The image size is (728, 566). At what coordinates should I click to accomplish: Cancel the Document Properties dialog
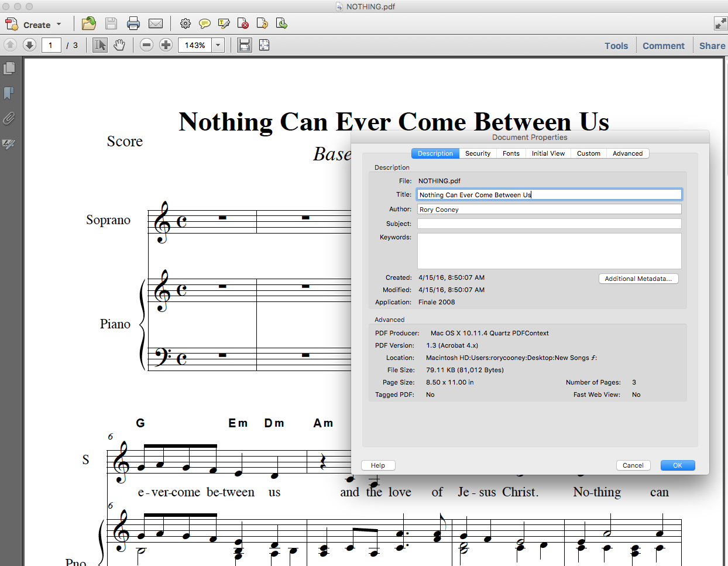633,465
